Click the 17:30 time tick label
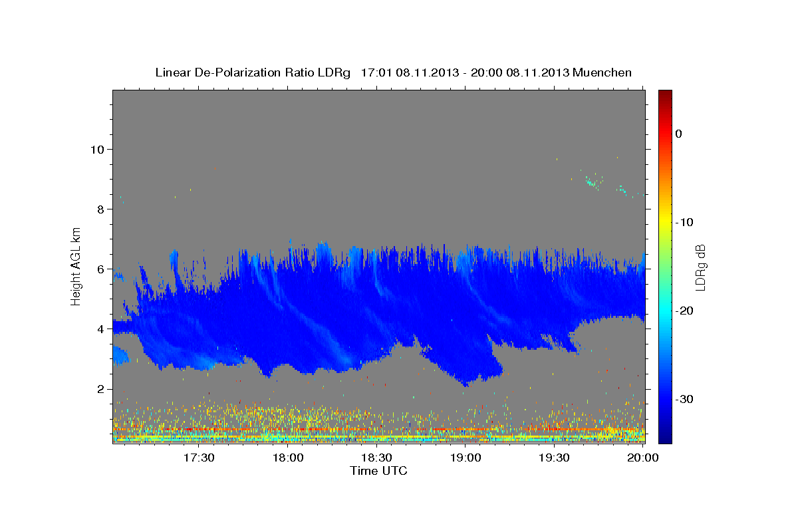This screenshot has height=532, width=798. click(x=198, y=458)
